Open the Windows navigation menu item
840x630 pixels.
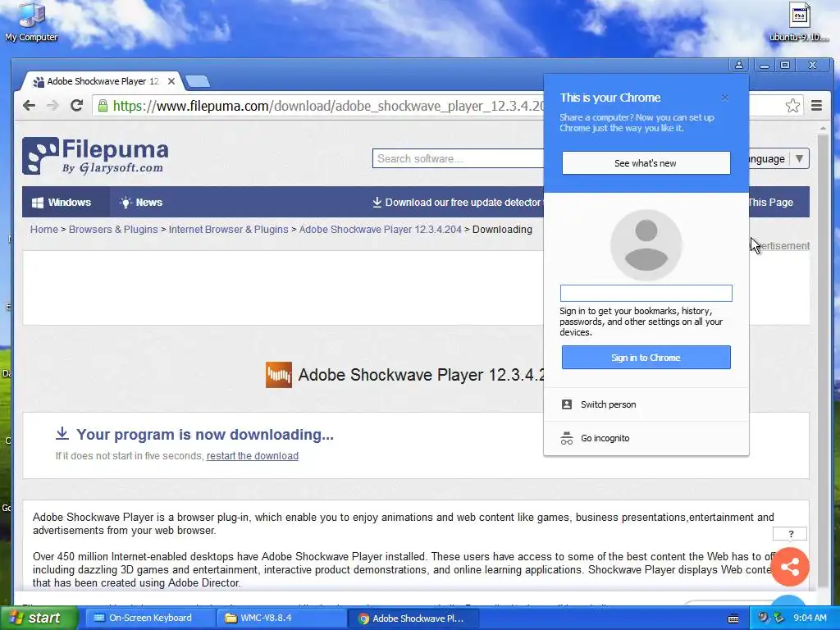point(62,203)
